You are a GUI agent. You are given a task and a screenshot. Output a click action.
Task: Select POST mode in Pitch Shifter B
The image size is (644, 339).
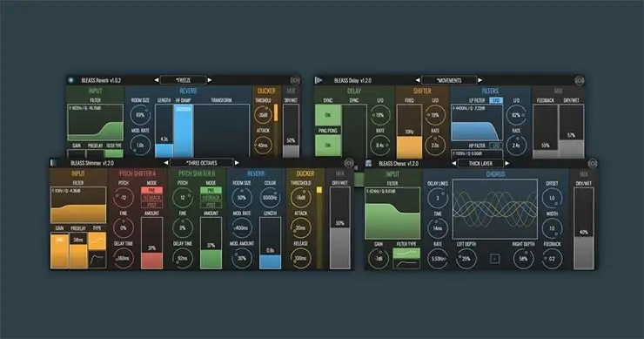[x=211, y=205]
